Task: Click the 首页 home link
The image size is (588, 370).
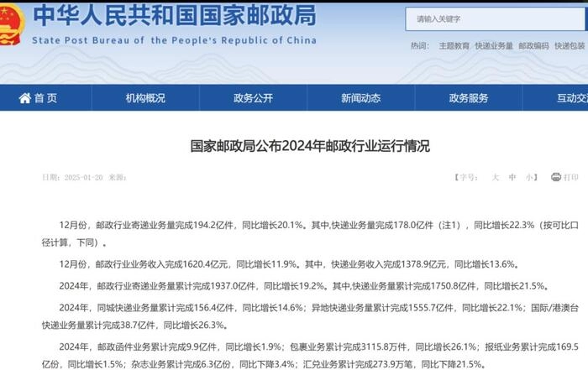Action: [x=45, y=98]
